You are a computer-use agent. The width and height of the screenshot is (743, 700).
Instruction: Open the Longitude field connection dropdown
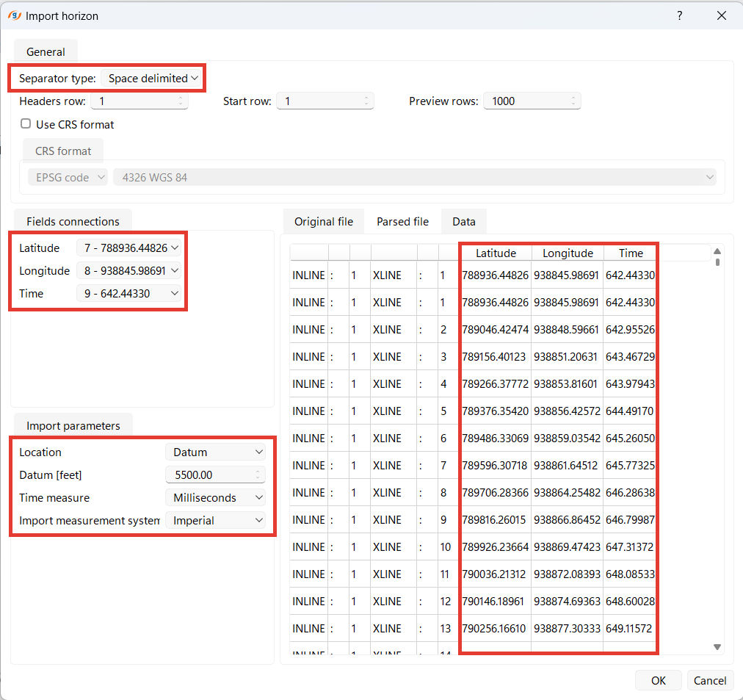(128, 271)
